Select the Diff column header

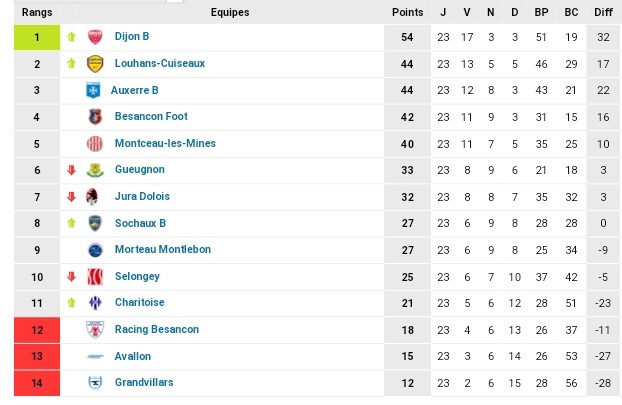pos(603,12)
